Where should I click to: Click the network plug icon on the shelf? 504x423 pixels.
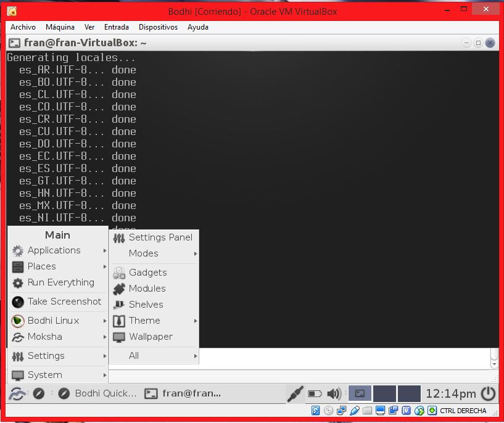[295, 393]
